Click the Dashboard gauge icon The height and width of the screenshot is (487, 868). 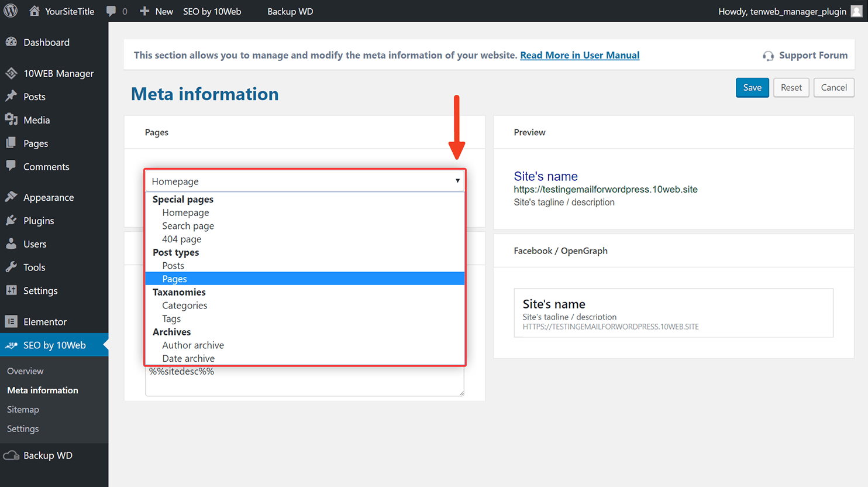click(x=11, y=42)
